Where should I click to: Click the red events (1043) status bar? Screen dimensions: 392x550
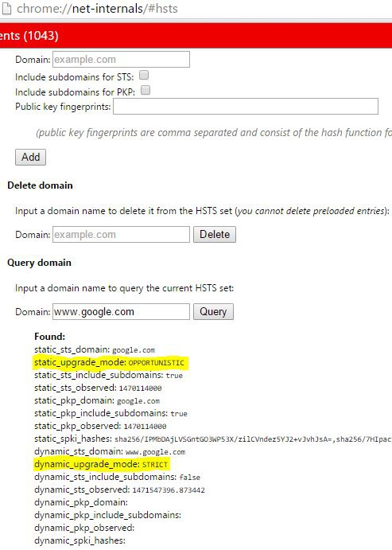point(196,36)
